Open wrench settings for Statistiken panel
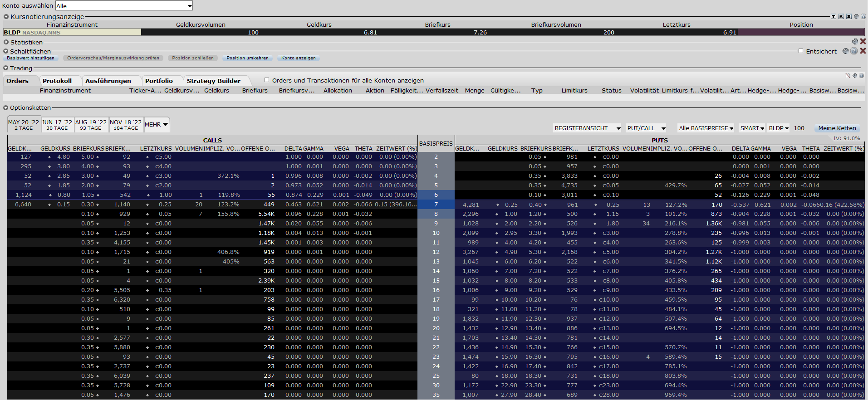Screen dimensions: 868x400 (x=855, y=42)
